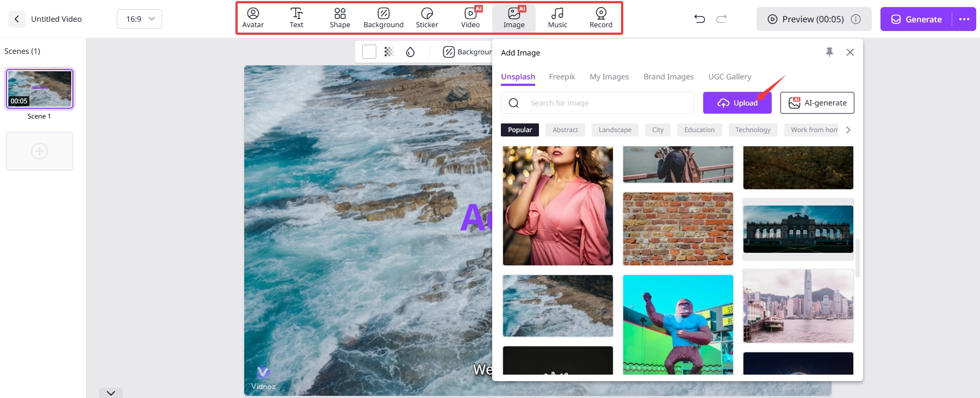Open the Background tool in top toolbar

(383, 18)
